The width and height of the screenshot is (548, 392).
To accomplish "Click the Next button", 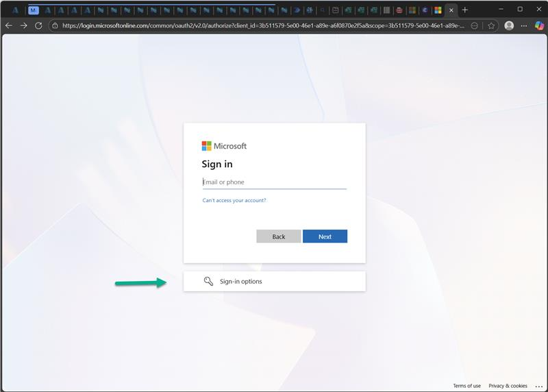I will point(325,236).
